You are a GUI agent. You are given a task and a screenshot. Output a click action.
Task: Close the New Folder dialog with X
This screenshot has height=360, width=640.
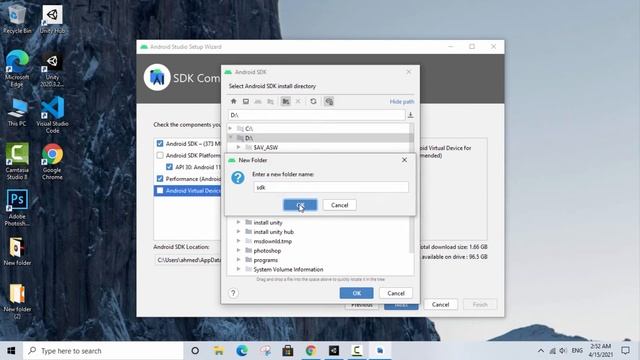(404, 160)
